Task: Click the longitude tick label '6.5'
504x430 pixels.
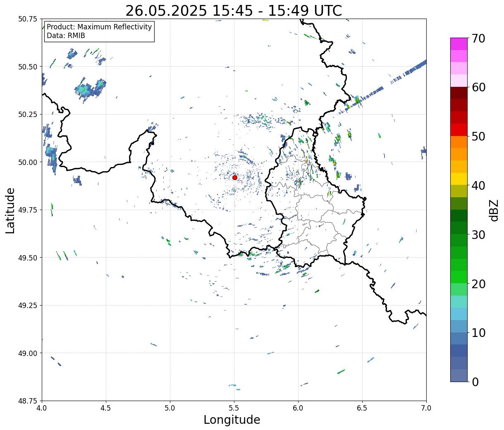Action: pos(362,408)
